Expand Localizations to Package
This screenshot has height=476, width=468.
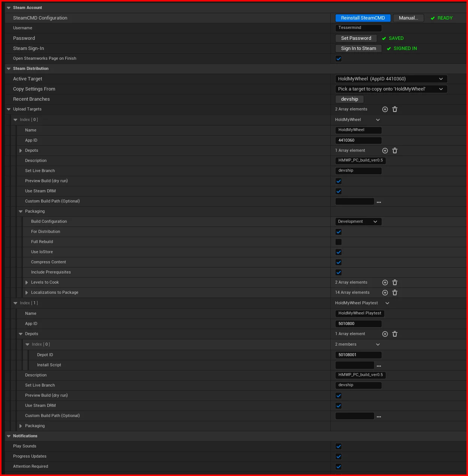point(27,293)
